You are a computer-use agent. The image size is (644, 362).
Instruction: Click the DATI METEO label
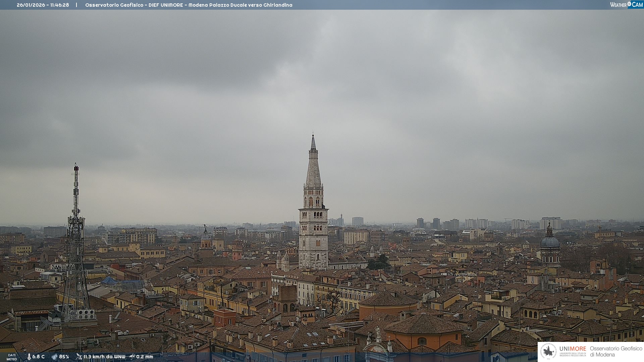click(x=12, y=357)
